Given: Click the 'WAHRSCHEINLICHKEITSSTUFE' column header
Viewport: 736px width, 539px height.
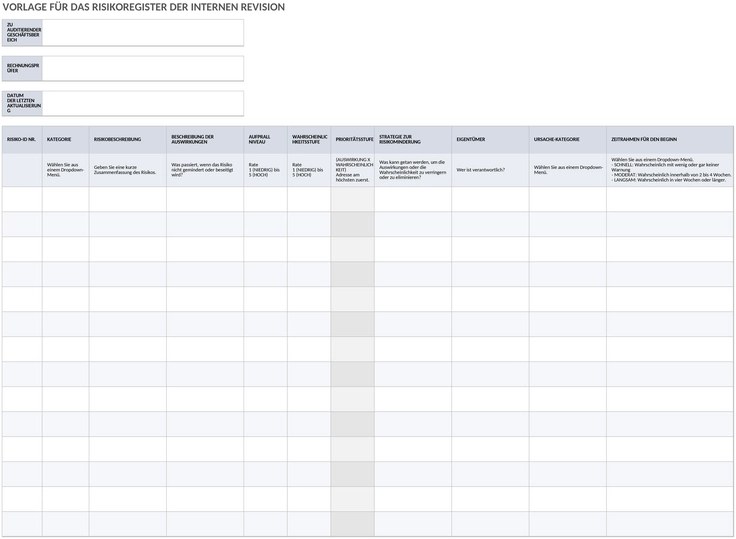Looking at the screenshot, I should (309, 139).
